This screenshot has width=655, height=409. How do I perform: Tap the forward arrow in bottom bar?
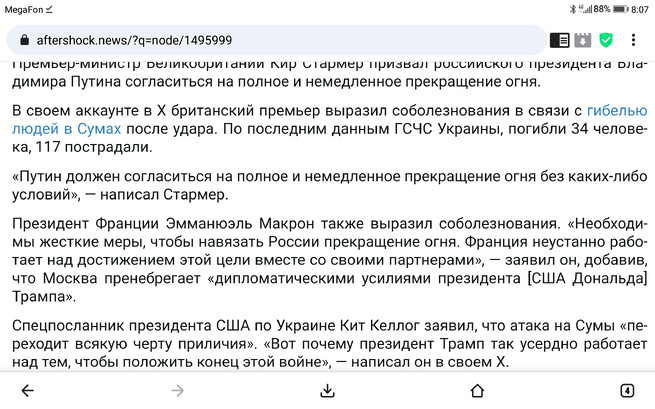[x=178, y=391]
